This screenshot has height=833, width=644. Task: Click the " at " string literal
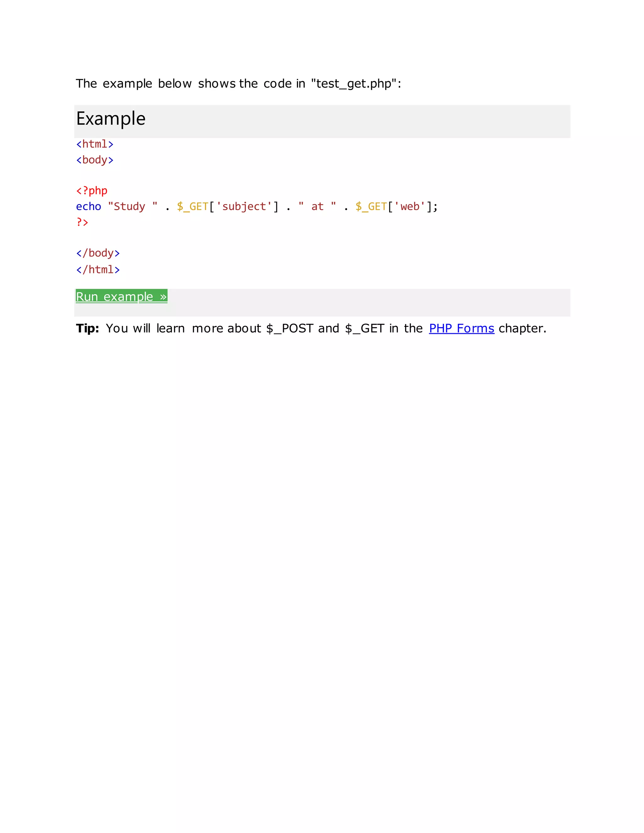point(317,206)
